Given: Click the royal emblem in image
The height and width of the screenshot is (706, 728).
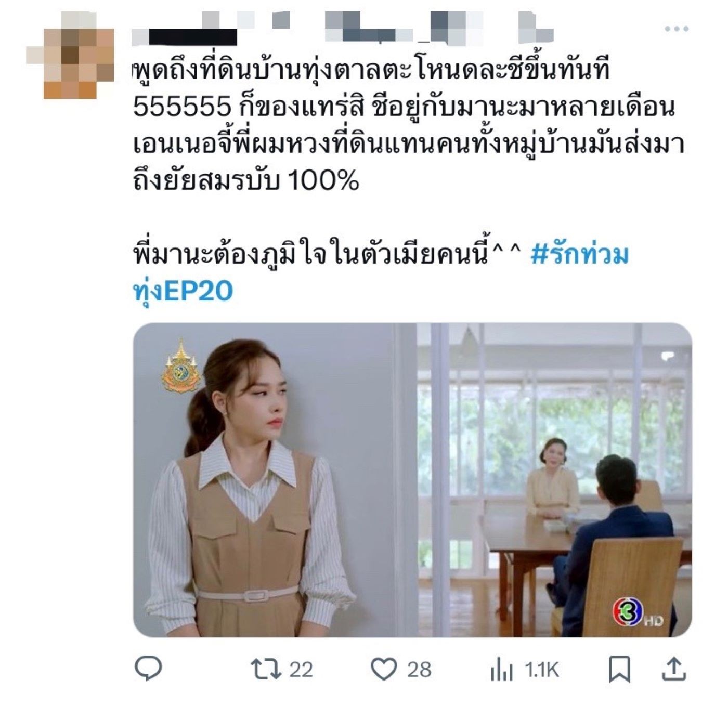Looking at the screenshot, I should point(180,368).
